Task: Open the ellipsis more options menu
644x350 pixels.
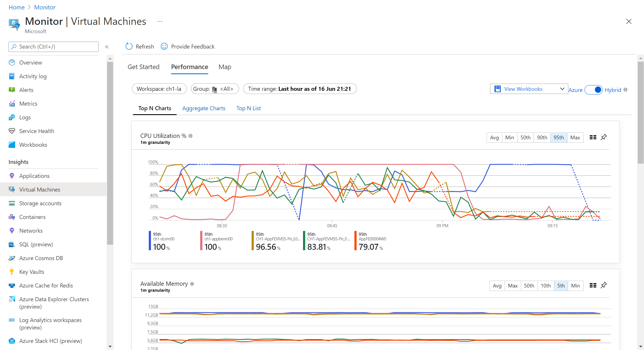Action: (160, 21)
